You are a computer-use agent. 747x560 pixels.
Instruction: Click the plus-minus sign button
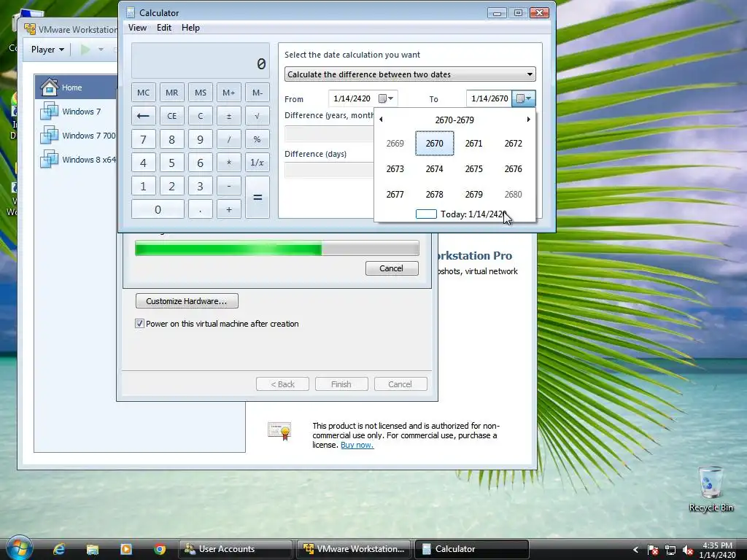[228, 116]
